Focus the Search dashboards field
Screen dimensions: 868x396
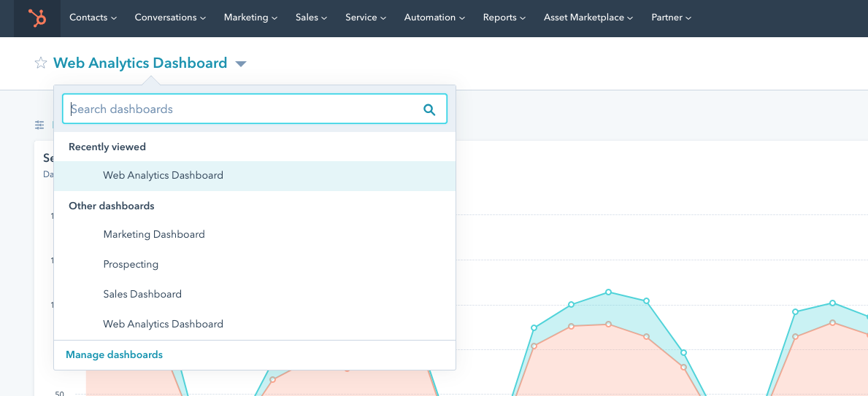coord(241,109)
